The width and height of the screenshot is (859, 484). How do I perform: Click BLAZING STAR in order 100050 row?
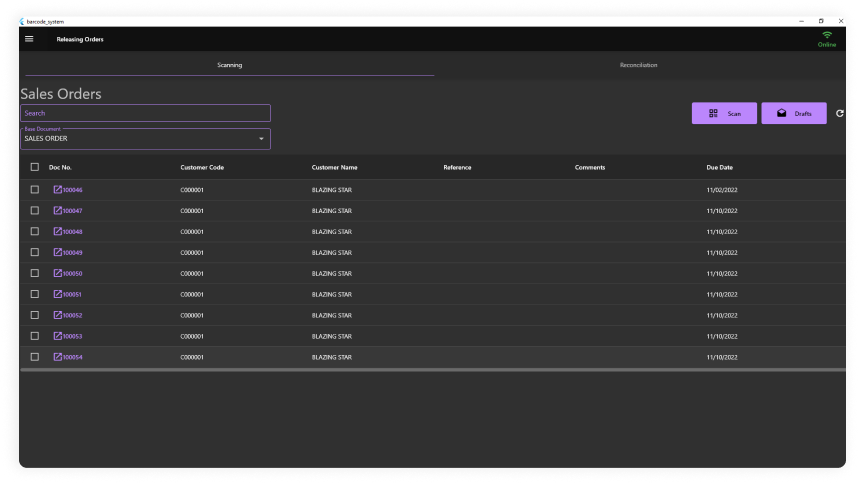coord(332,273)
